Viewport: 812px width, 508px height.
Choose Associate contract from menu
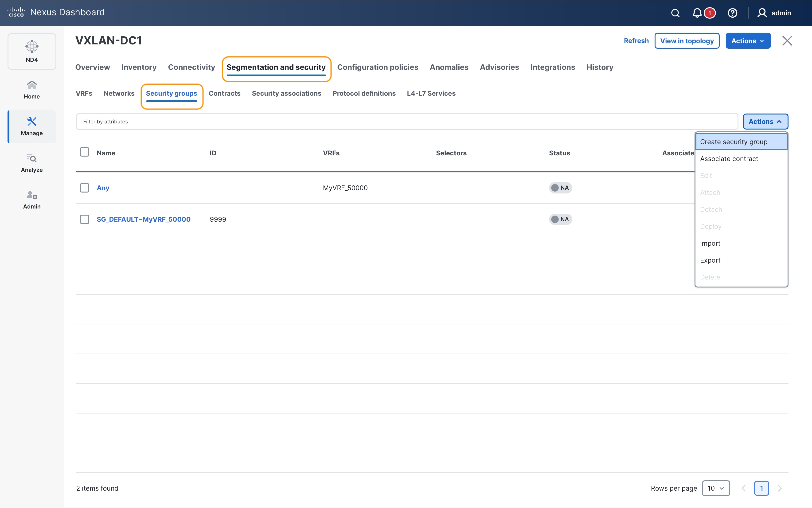741,159
